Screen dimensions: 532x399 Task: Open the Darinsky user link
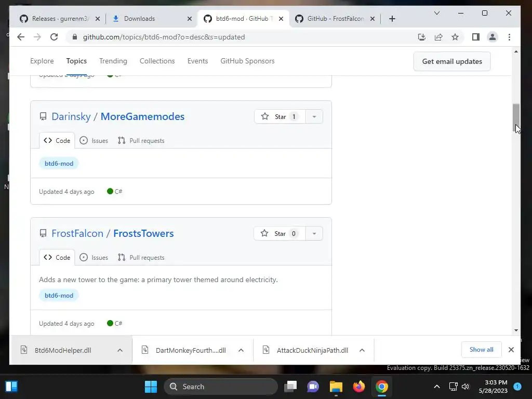coord(71,116)
